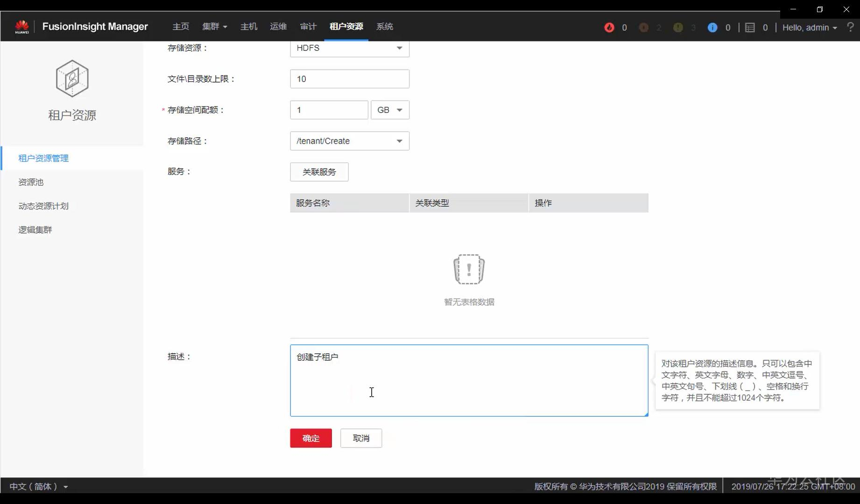Image resolution: width=860 pixels, height=504 pixels.
Task: Open the 审计 menu
Action: point(308,27)
